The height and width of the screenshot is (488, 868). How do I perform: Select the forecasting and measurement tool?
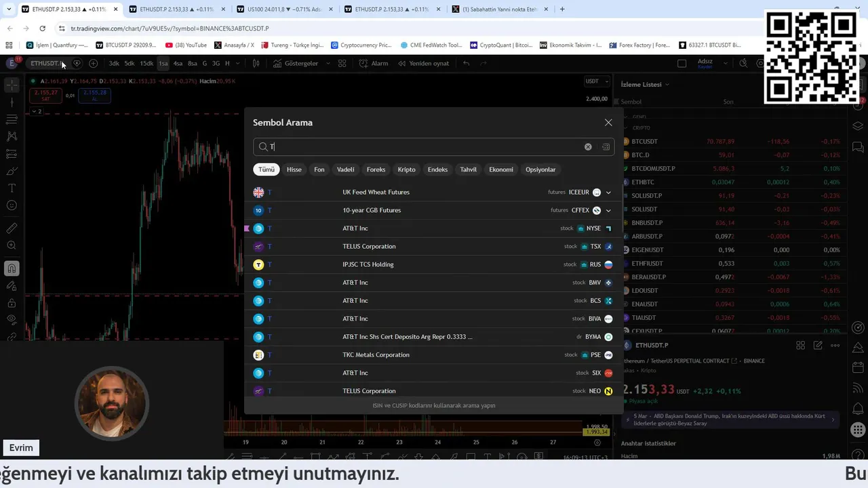[12, 154]
